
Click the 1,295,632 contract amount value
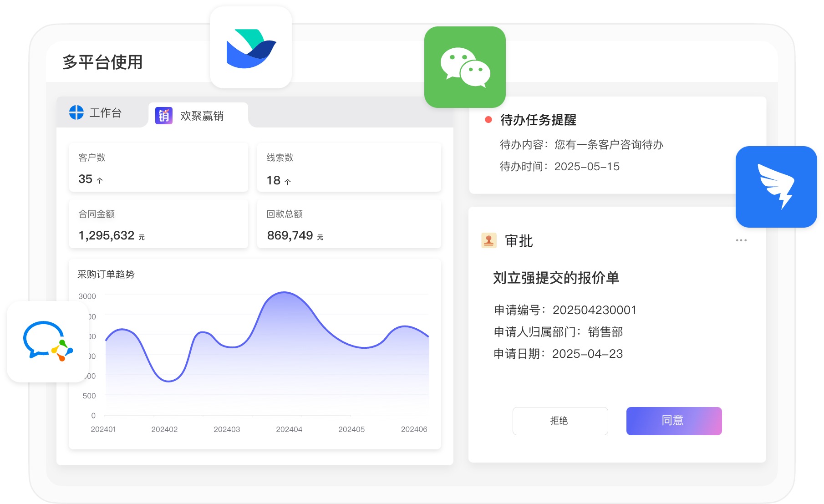pos(107,235)
